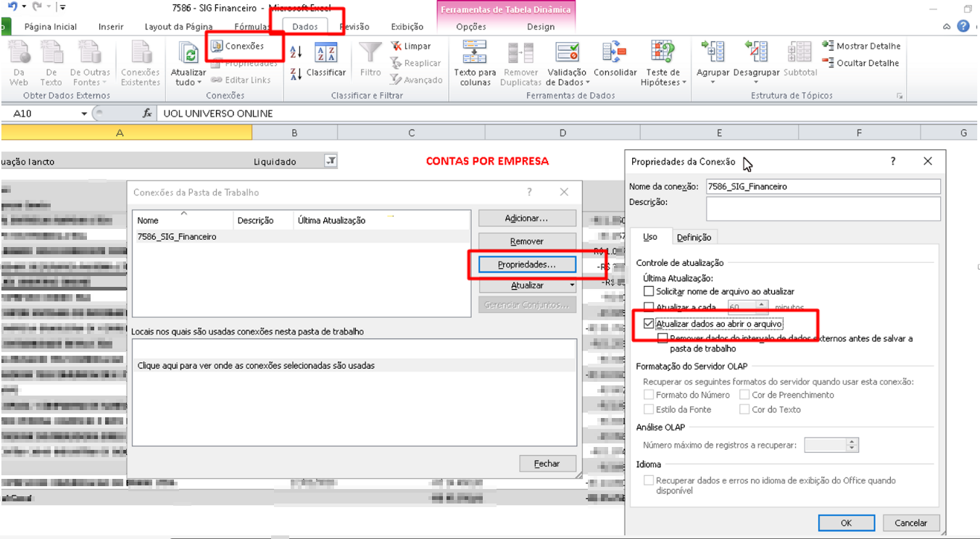Click the Adicionar button
This screenshot has height=539, width=980.
click(527, 218)
